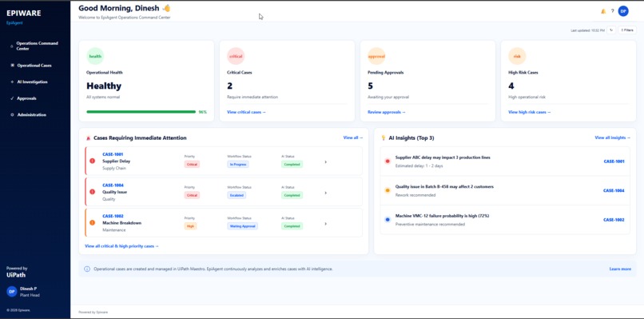Screen dimensions: 644x319
Task: Open the Filters button
Action: [627, 30]
